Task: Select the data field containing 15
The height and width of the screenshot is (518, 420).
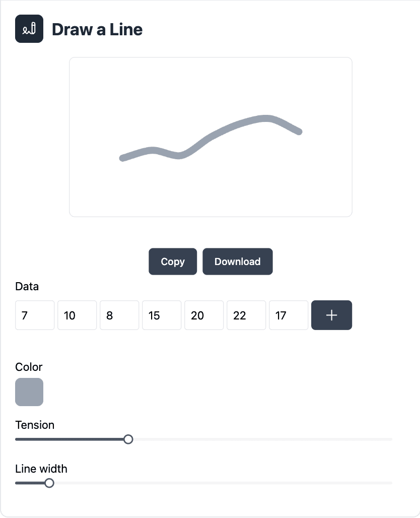Action: (x=162, y=315)
